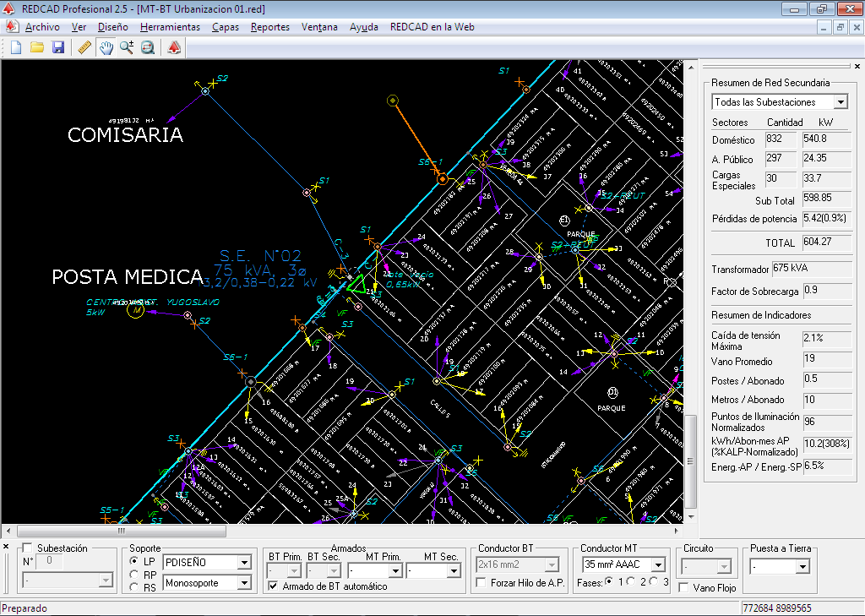Click the red REDCAD toolbar icon
865x616 pixels.
[174, 47]
